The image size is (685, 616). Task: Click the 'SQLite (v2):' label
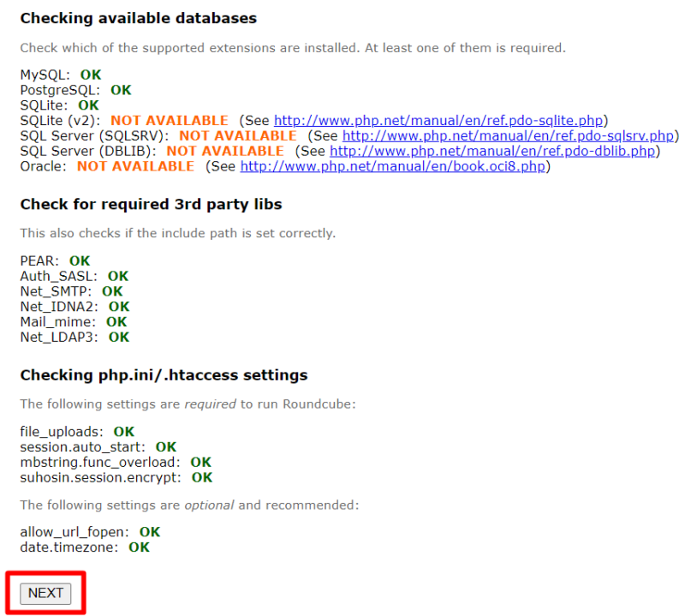(x=60, y=120)
